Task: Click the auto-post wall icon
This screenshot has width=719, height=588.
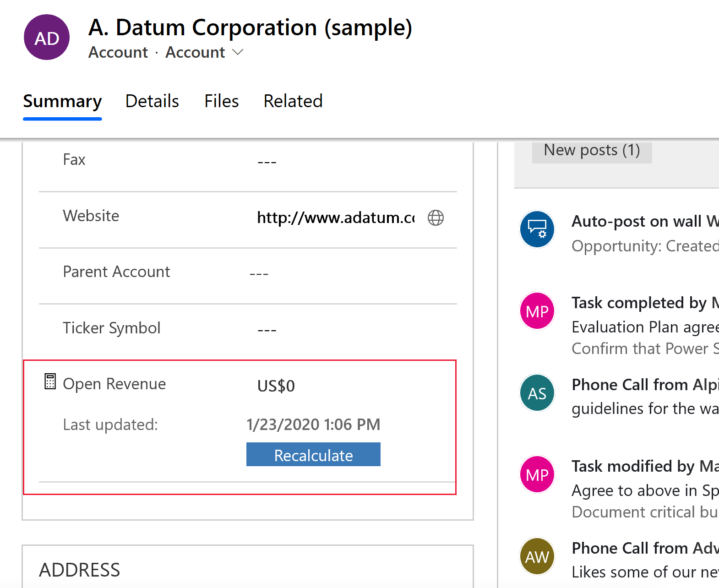Action: [x=537, y=229]
